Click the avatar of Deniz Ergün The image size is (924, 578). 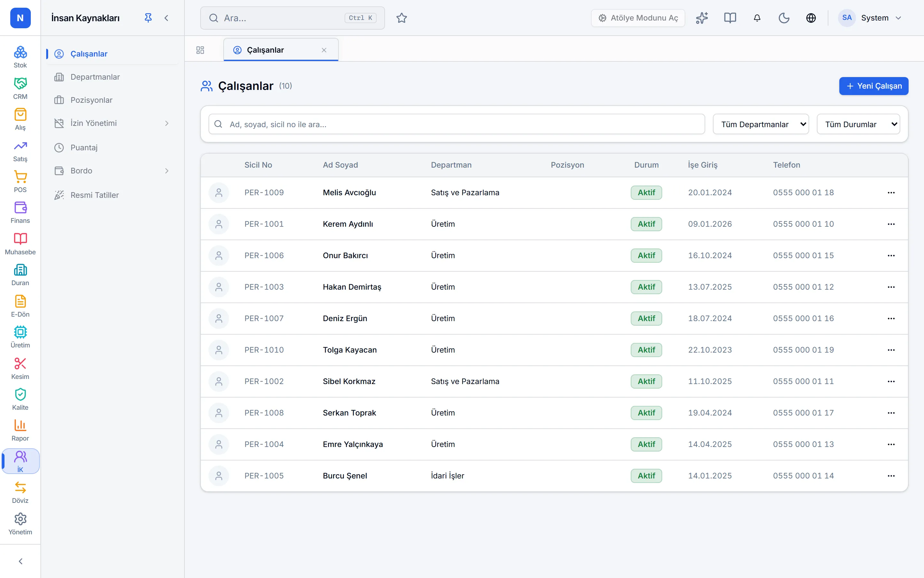[219, 319]
